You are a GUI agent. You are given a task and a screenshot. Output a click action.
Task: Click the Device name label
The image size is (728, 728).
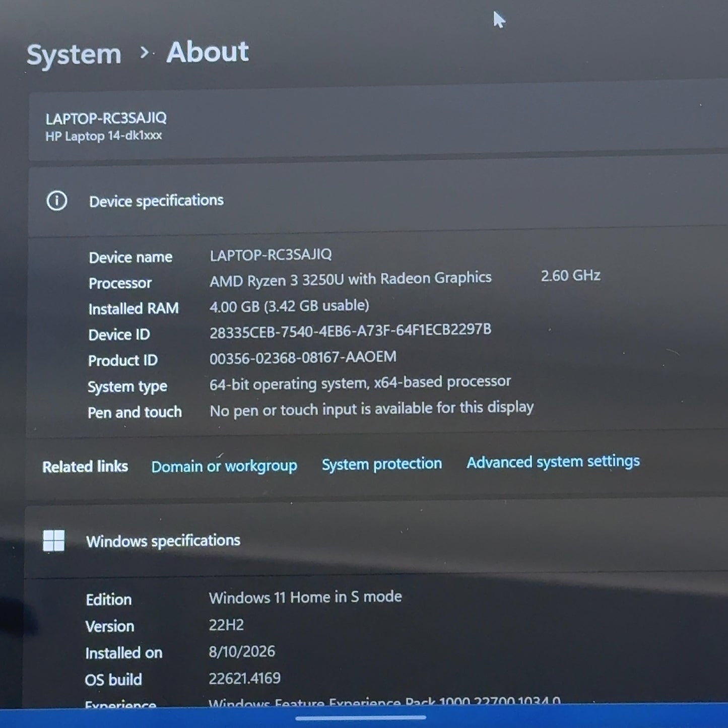point(130,257)
